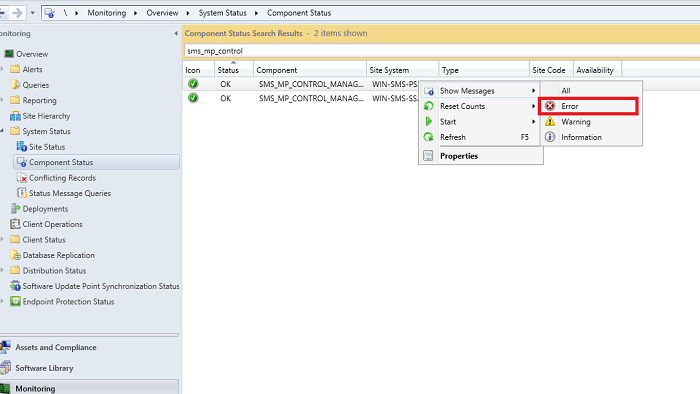Expand the Endpoint Protection Status node

click(2, 302)
